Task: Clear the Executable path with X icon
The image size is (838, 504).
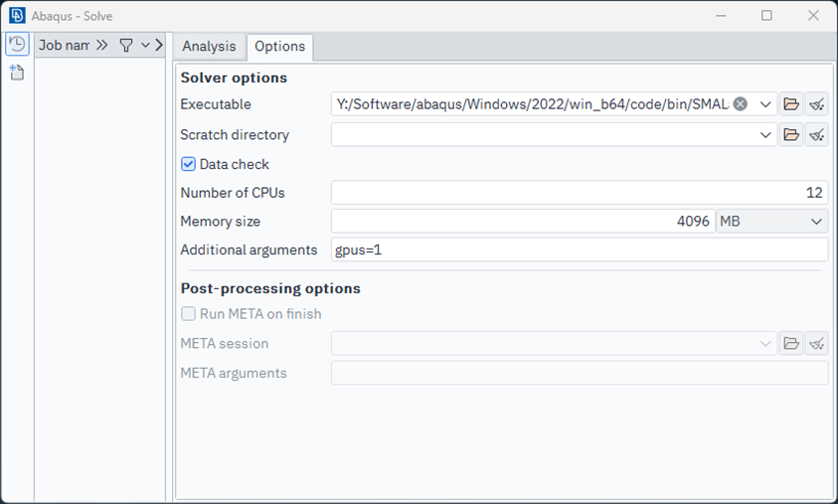Action: click(741, 103)
